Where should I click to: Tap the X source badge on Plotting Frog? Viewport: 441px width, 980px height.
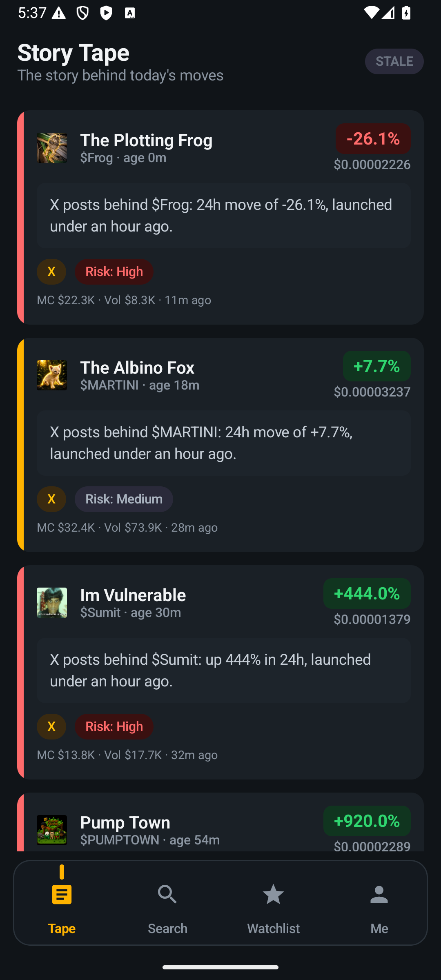(51, 272)
